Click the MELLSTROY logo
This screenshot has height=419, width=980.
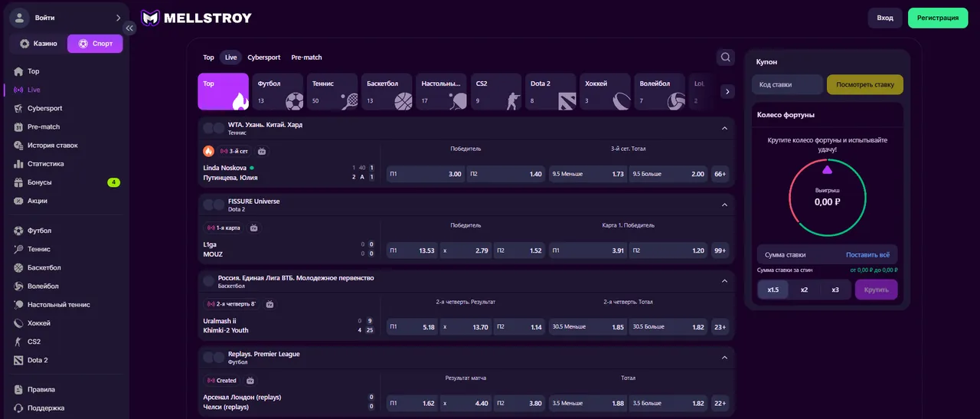[197, 18]
